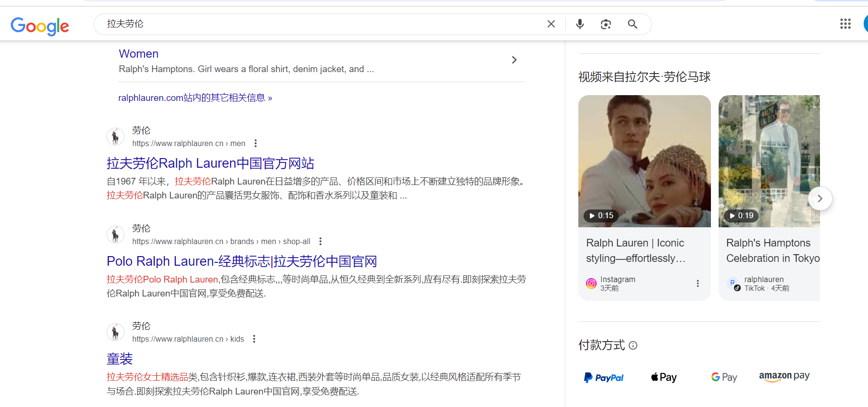Play the 0:19 Hamptons Tokyo video
This screenshot has height=407, width=868.
click(769, 161)
